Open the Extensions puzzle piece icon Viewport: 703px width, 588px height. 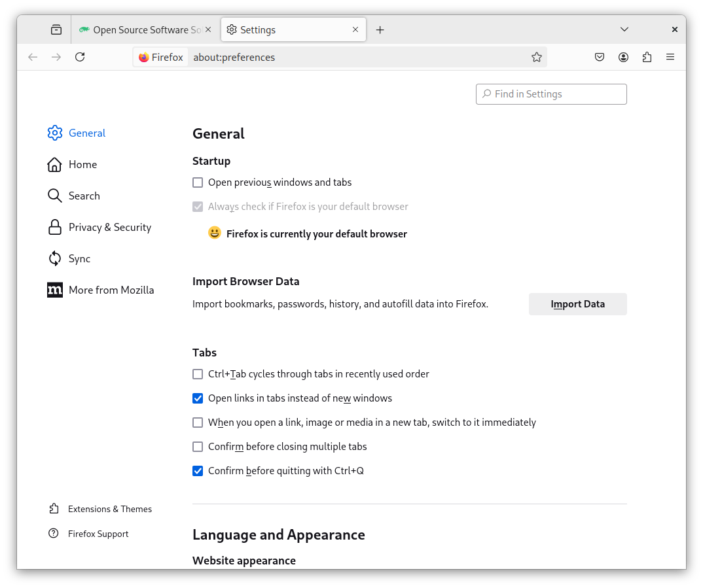coord(647,58)
